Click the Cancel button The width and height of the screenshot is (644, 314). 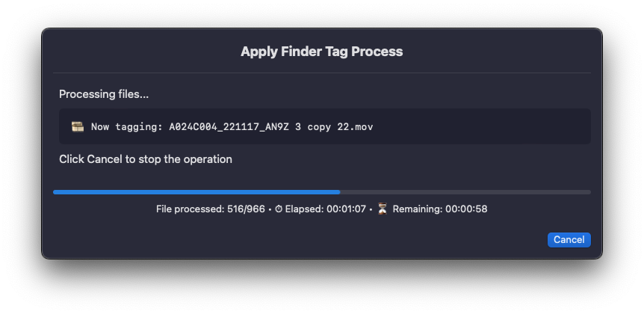pyautogui.click(x=569, y=240)
